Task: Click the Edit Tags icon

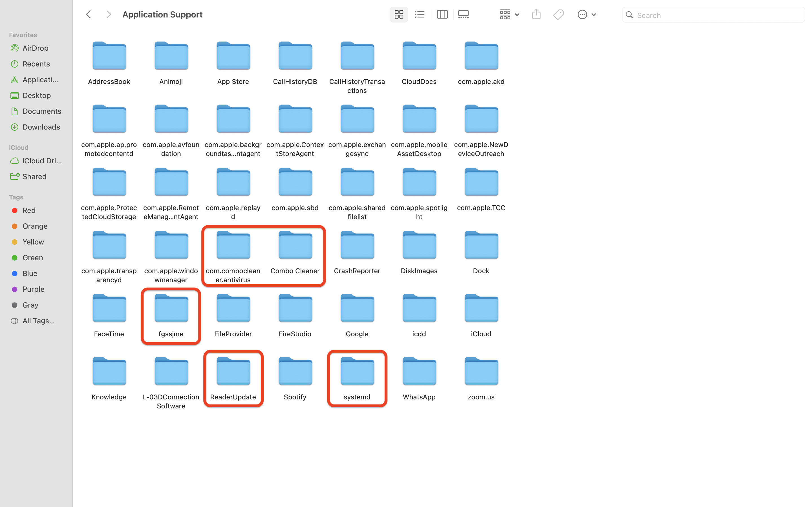Action: [558, 14]
